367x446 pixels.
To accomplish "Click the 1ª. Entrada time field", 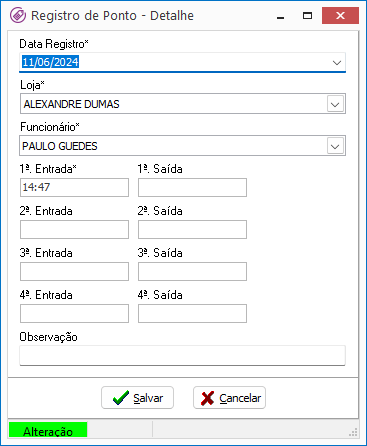I will (74, 187).
